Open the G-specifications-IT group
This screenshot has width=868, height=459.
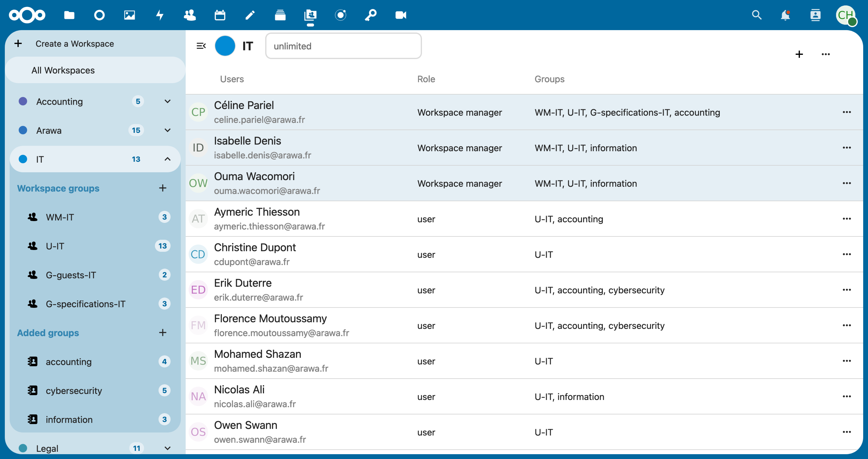[x=86, y=304]
